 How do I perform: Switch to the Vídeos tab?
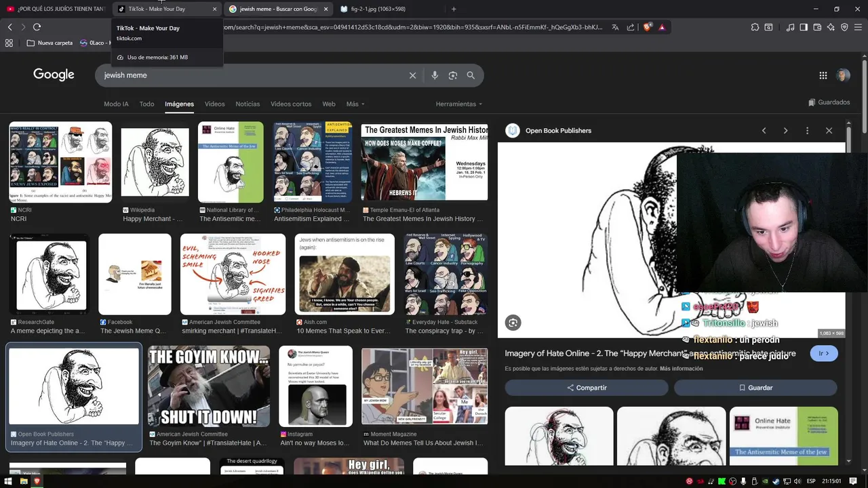pyautogui.click(x=214, y=104)
